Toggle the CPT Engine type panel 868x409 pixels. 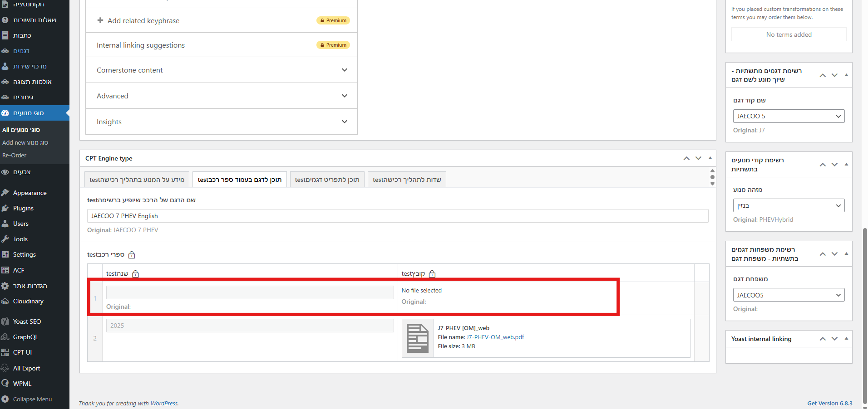pos(710,158)
